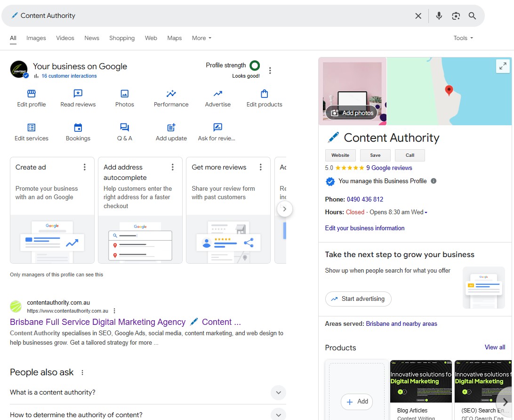Switch to the Maps tab

click(174, 38)
